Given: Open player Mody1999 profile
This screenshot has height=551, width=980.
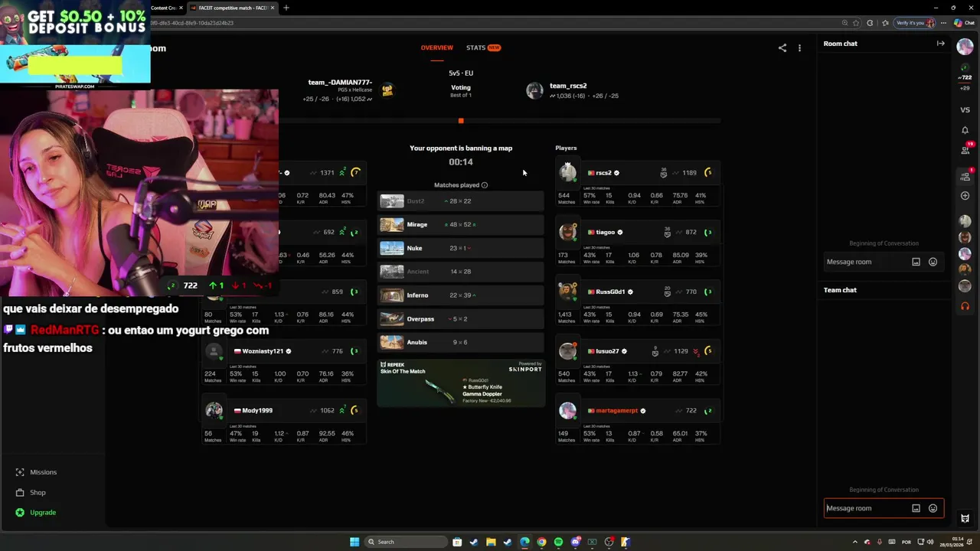Looking at the screenshot, I should click(257, 411).
